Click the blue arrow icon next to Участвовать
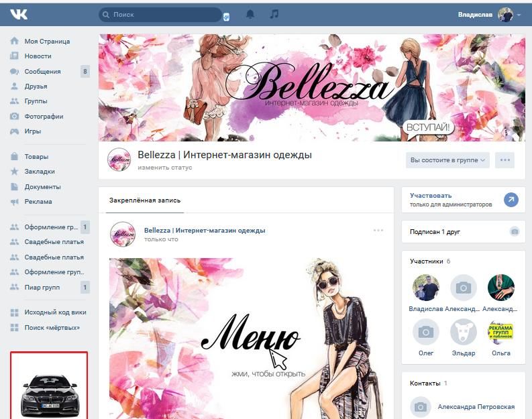 click(511, 200)
